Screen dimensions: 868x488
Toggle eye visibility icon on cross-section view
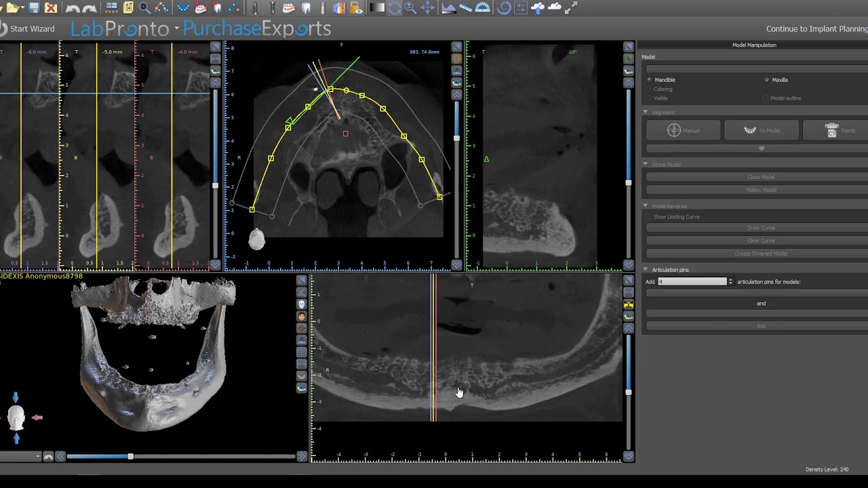[216, 70]
